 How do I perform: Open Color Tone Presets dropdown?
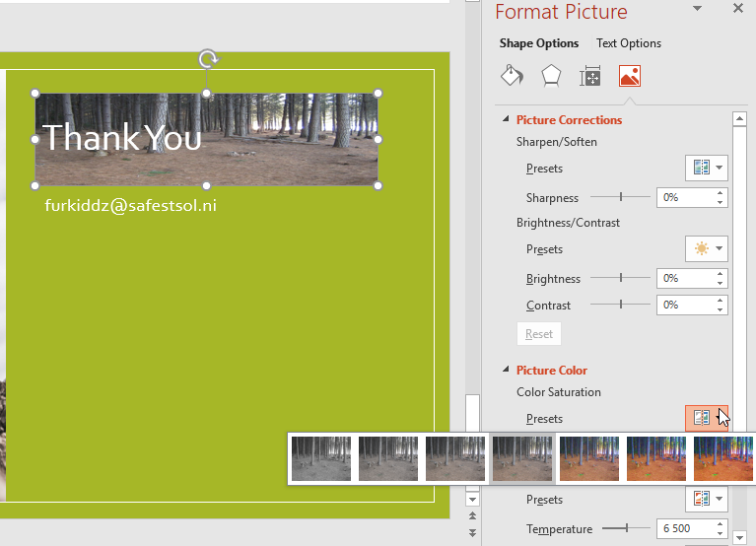707,499
